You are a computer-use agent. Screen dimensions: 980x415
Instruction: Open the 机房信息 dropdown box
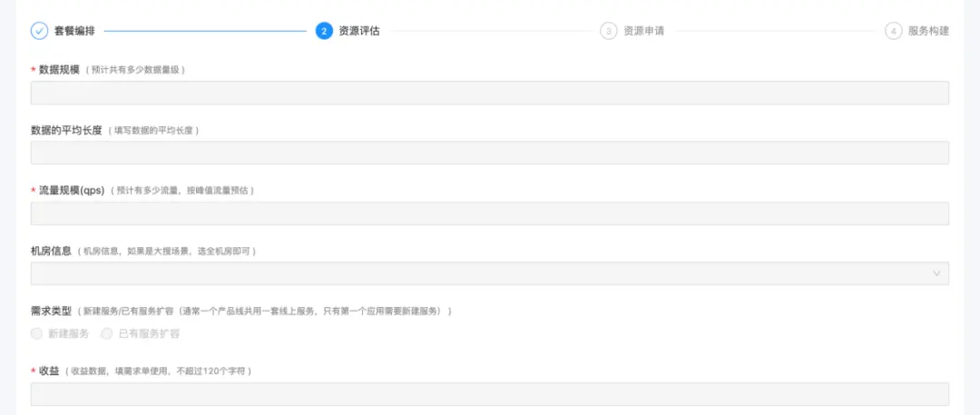coord(490,273)
